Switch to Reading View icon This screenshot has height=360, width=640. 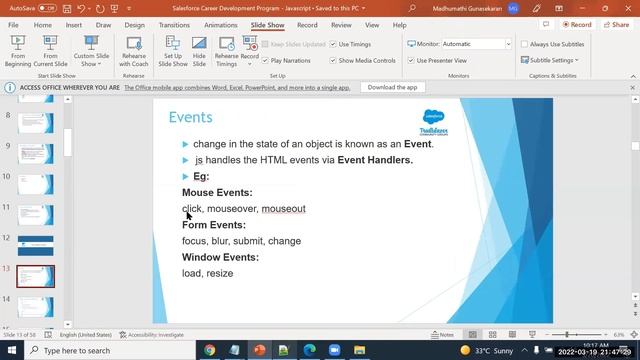(x=512, y=335)
